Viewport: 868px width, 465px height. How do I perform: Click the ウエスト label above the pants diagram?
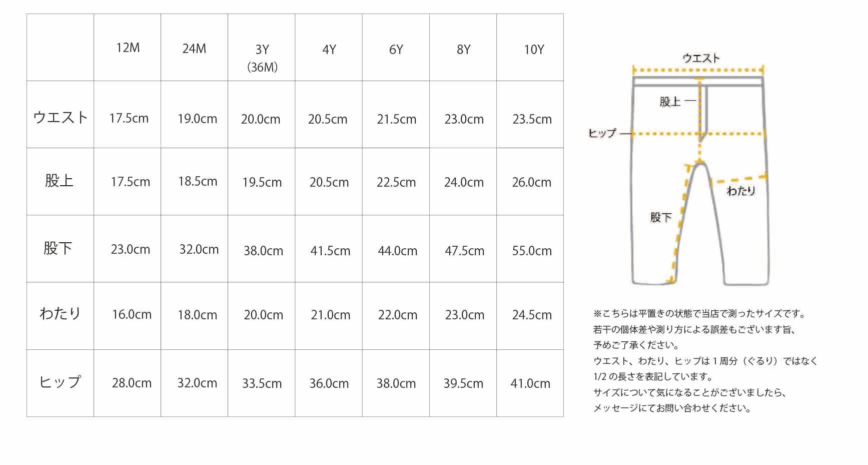point(701,59)
